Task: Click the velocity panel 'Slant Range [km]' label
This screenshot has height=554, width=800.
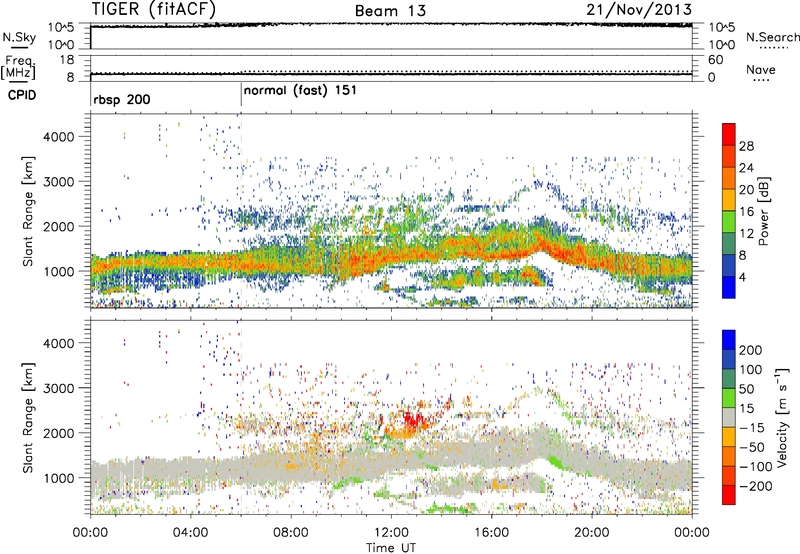Action: tap(28, 418)
